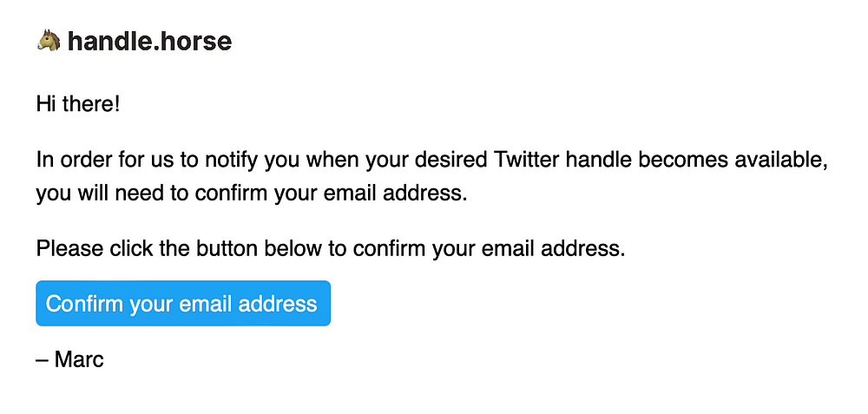Click the handle.horse heading text

[149, 41]
